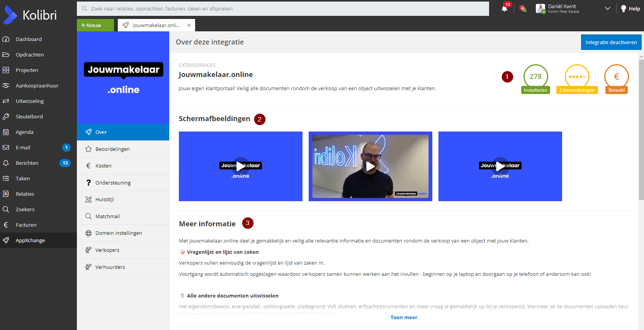Screen dimensions: 644x330
Task: Open the Taken list icon
Action: coord(6,178)
